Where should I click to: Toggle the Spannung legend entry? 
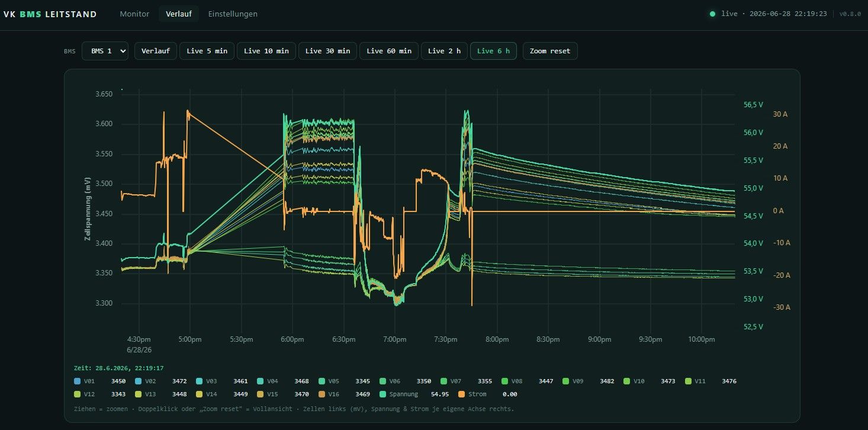pyautogui.click(x=382, y=394)
